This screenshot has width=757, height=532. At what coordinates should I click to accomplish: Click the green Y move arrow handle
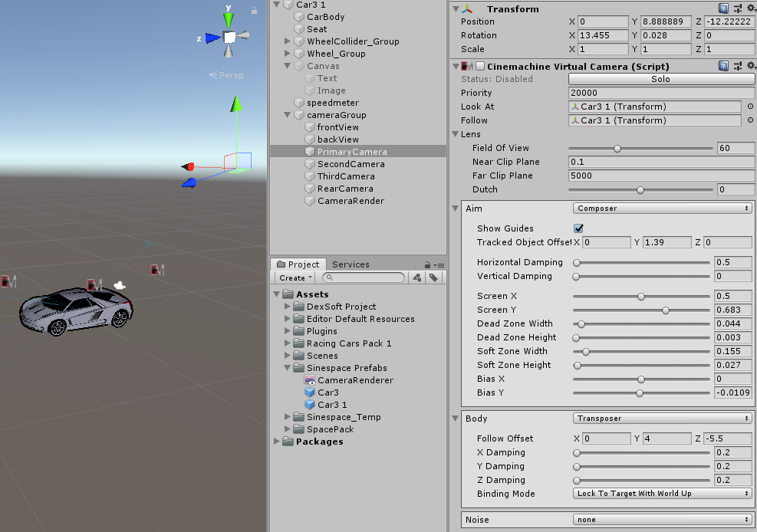[x=236, y=103]
